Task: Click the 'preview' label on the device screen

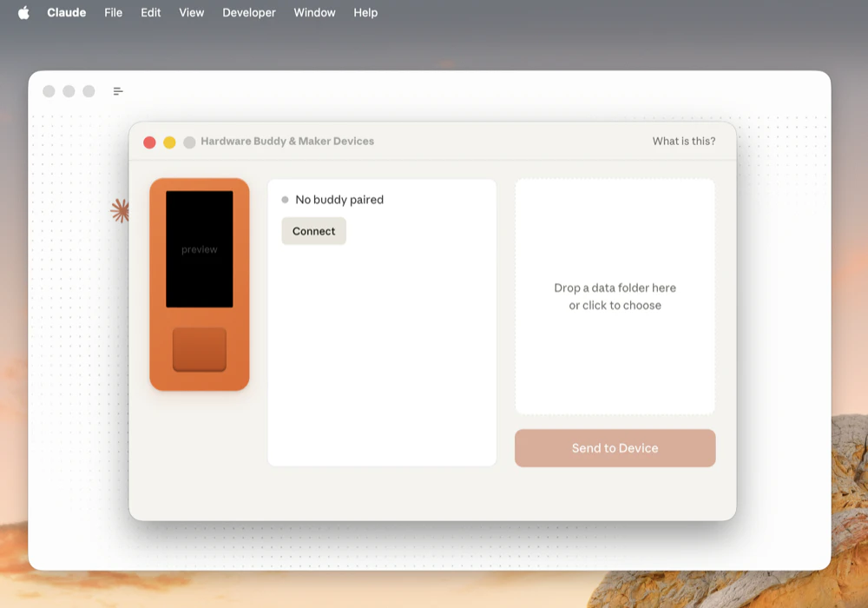Action: pyautogui.click(x=199, y=249)
